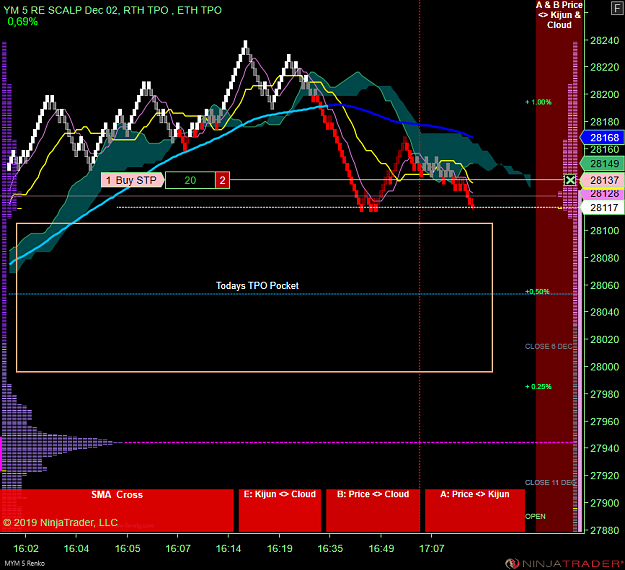The height and width of the screenshot is (570, 625).
Task: Click the 'CLOSE 6 DEC' level label
Action: pos(548,346)
